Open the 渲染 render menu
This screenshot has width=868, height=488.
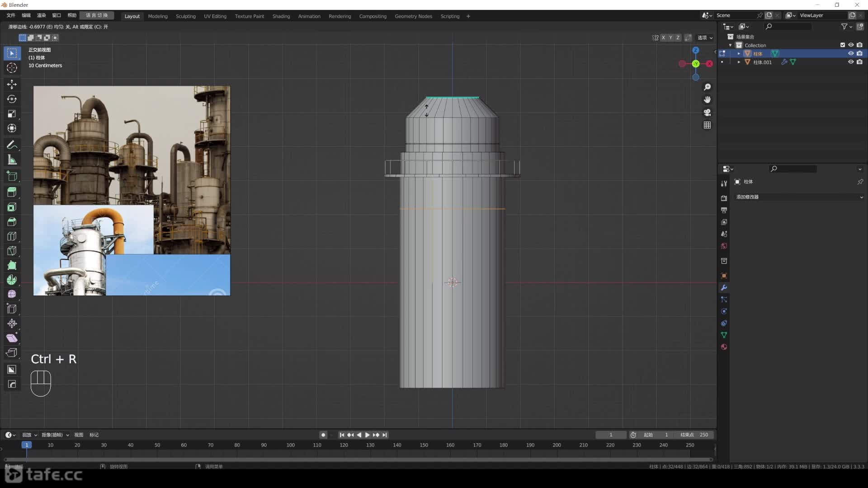pos(41,15)
